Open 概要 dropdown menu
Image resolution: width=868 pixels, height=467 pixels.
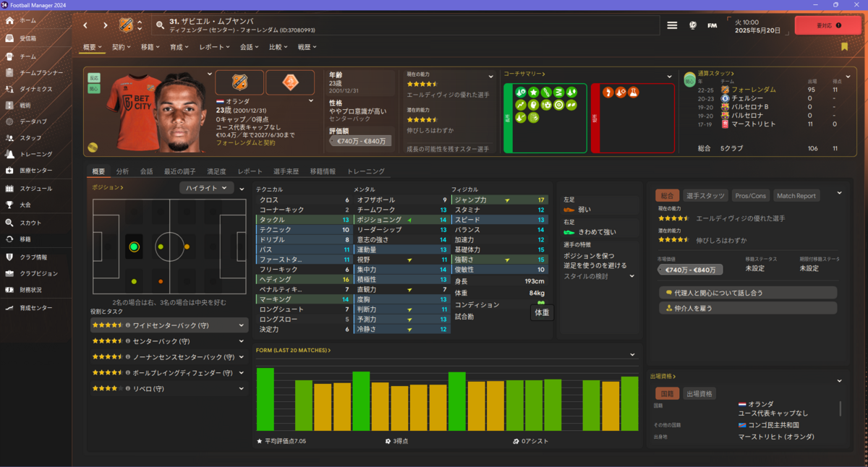point(93,47)
